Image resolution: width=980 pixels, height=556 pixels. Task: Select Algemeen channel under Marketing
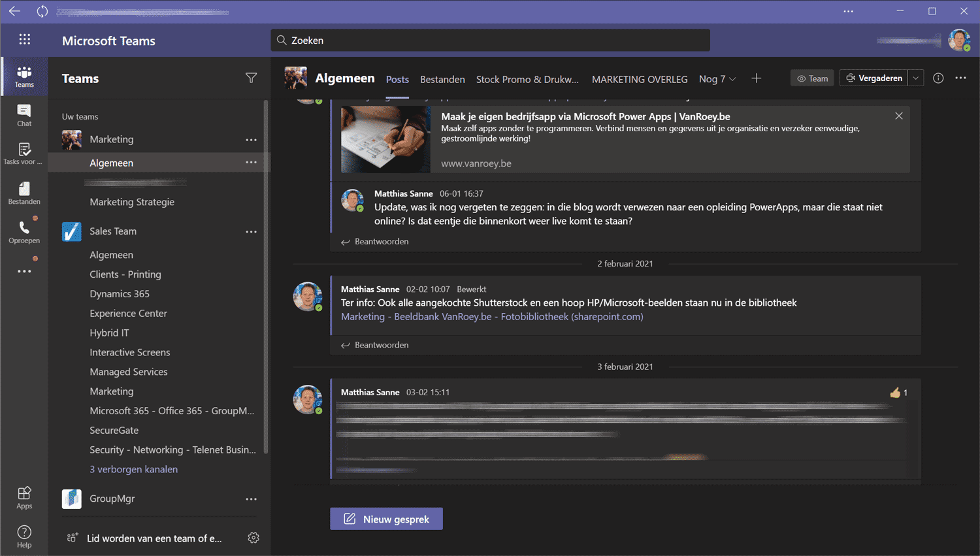pos(111,163)
